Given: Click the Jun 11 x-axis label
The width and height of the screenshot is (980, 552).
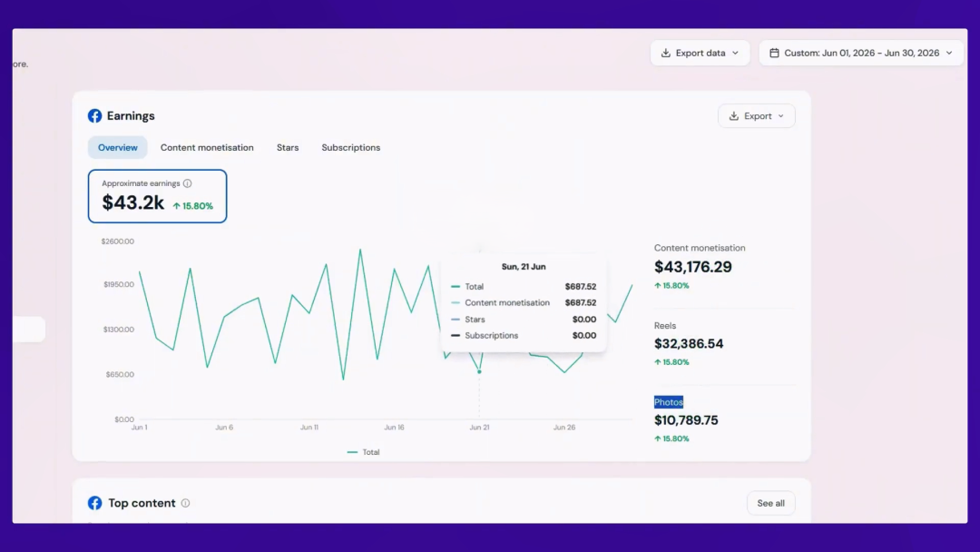Looking at the screenshot, I should click(x=309, y=428).
